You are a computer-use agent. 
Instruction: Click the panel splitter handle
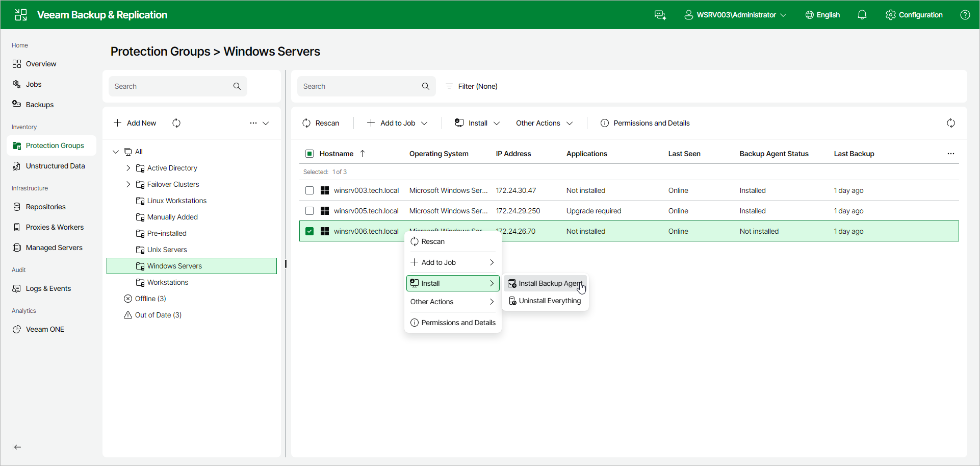tap(286, 264)
